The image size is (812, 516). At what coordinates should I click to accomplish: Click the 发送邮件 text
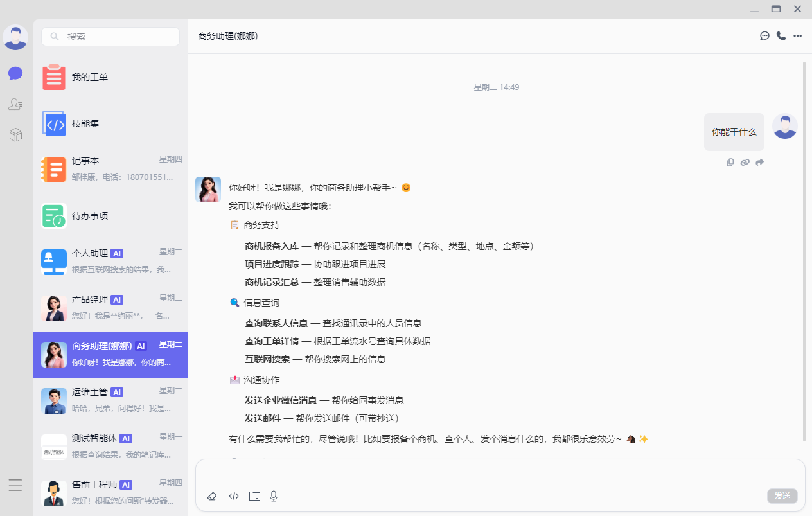click(x=263, y=418)
